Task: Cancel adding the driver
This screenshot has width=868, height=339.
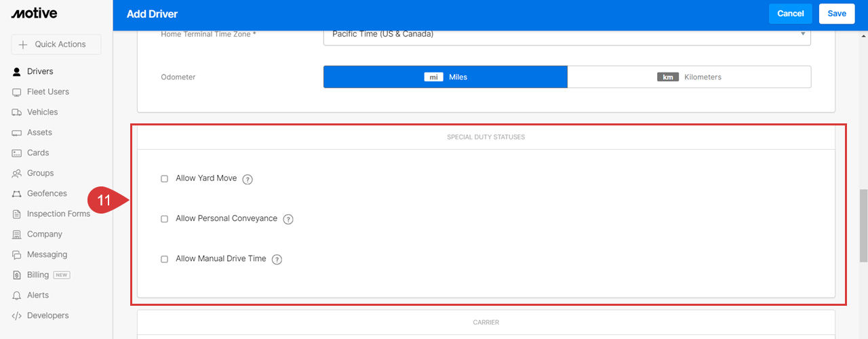Action: pyautogui.click(x=791, y=14)
